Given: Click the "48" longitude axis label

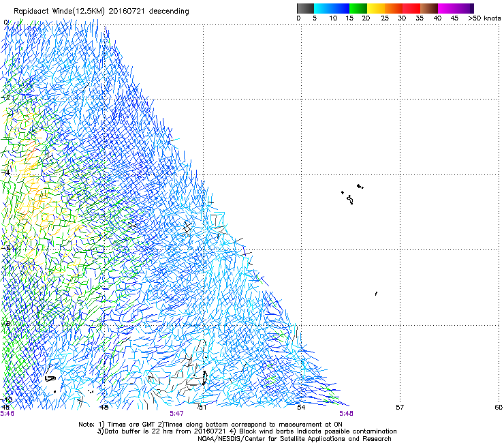Looking at the screenshot, I should (104, 408).
